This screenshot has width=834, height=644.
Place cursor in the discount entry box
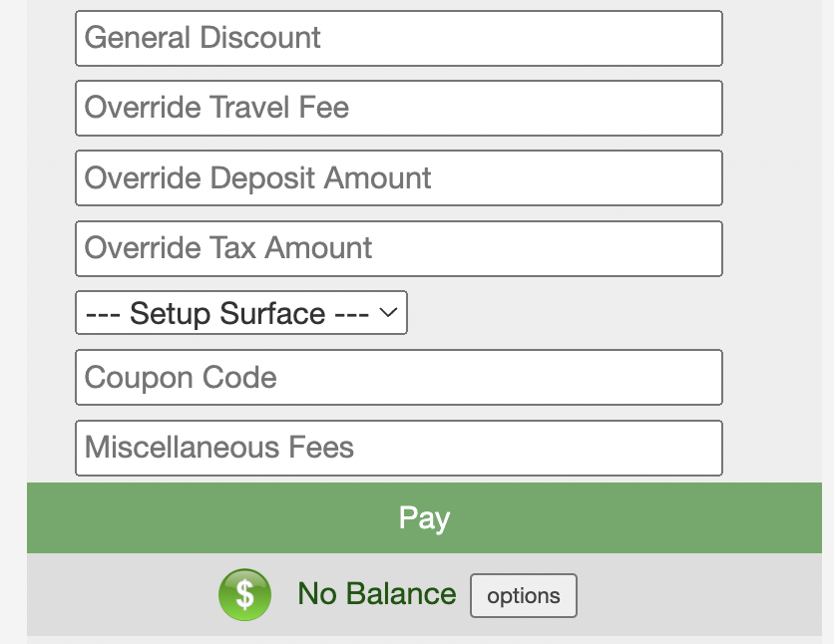coord(398,39)
